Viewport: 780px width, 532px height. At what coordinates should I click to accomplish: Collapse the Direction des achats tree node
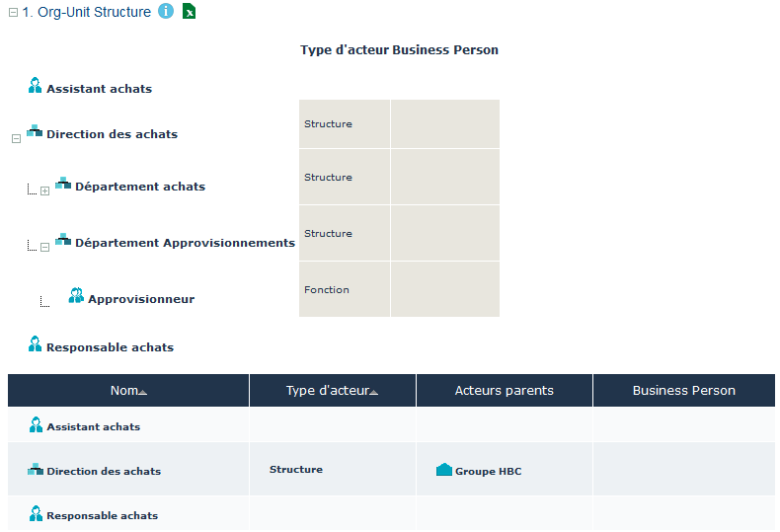coord(16,139)
